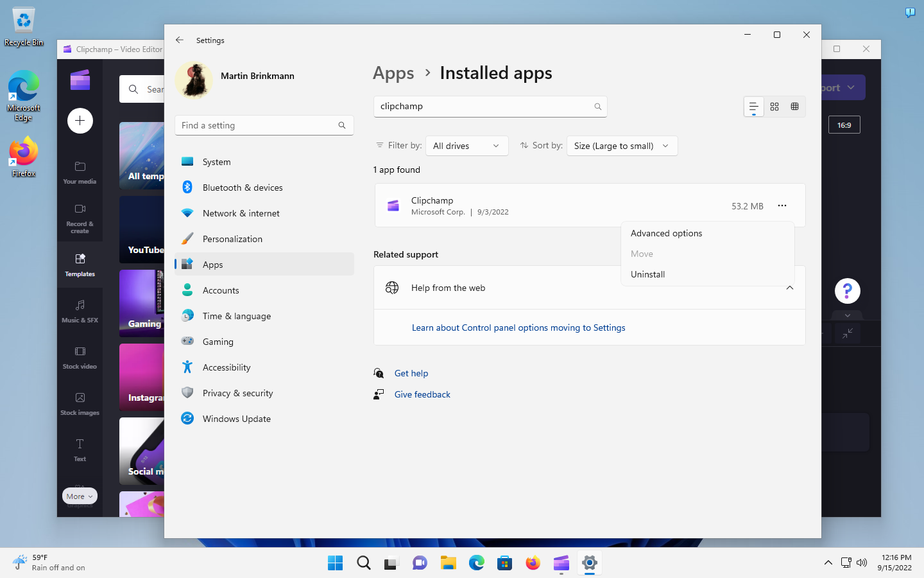Open File Explorer from taskbar
Screen dimensions: 924x578
(x=449, y=563)
